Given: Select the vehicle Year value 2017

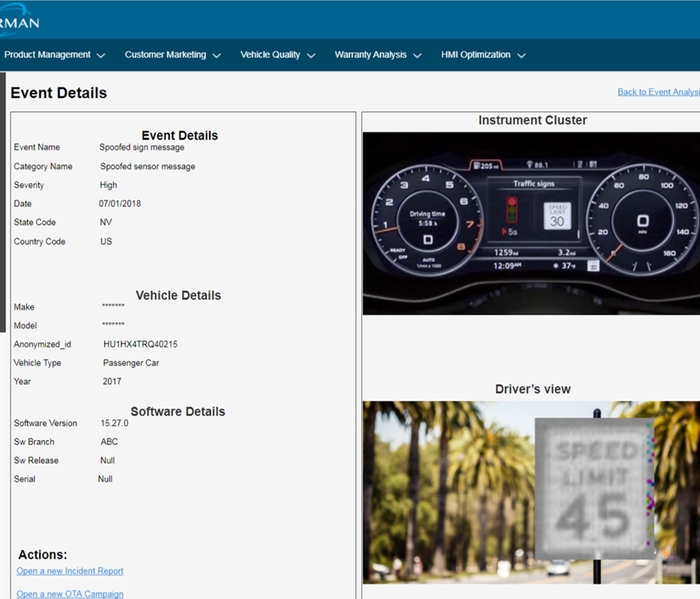Looking at the screenshot, I should (112, 382).
